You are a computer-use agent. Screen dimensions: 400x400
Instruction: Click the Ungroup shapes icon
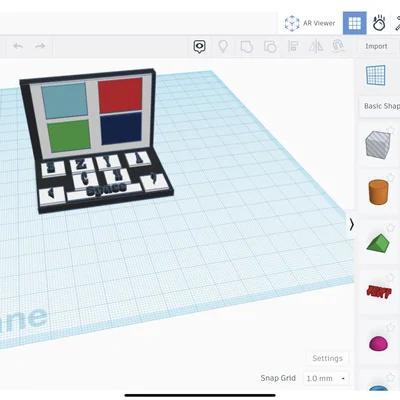[270, 47]
